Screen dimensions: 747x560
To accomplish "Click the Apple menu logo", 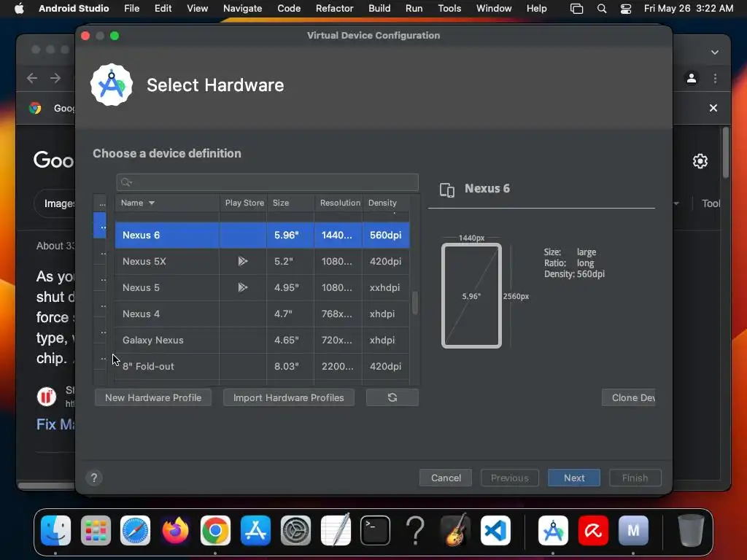I will click(x=19, y=9).
